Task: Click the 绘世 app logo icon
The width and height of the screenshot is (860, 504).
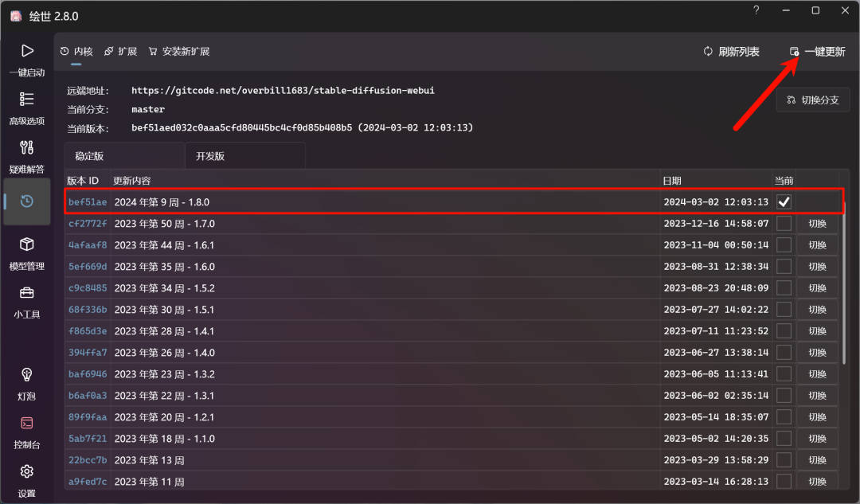Action: click(16, 16)
